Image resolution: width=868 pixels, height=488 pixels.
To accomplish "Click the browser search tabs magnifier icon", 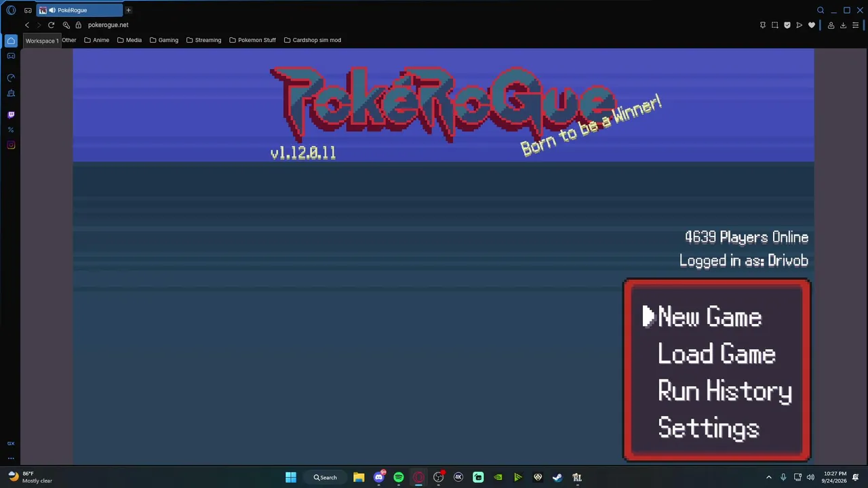I will click(821, 10).
